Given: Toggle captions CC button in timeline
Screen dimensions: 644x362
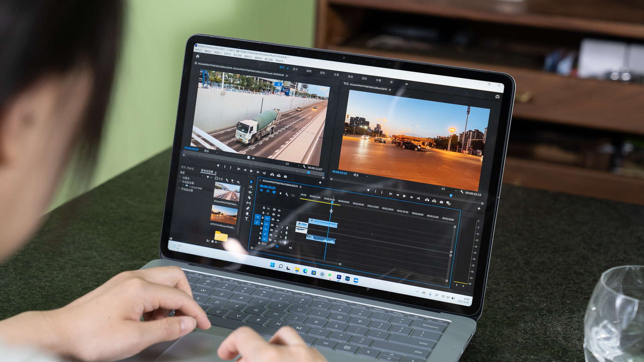Looking at the screenshot, I should (293, 195).
